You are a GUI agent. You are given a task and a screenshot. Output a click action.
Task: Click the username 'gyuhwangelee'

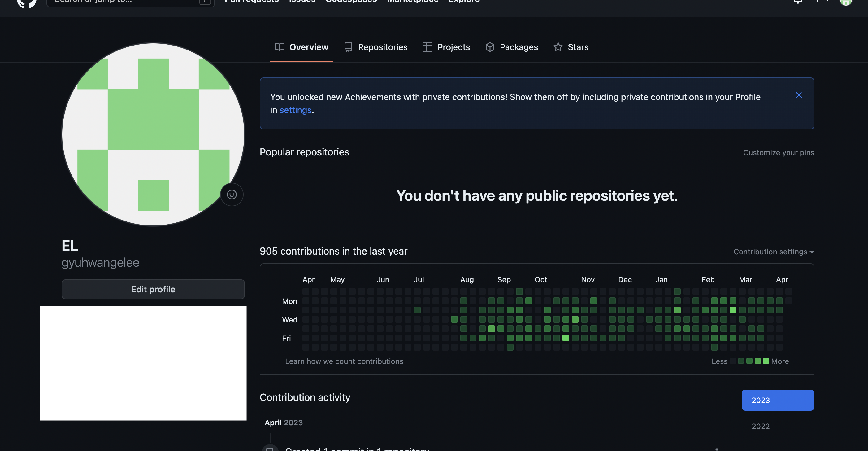pyautogui.click(x=100, y=263)
